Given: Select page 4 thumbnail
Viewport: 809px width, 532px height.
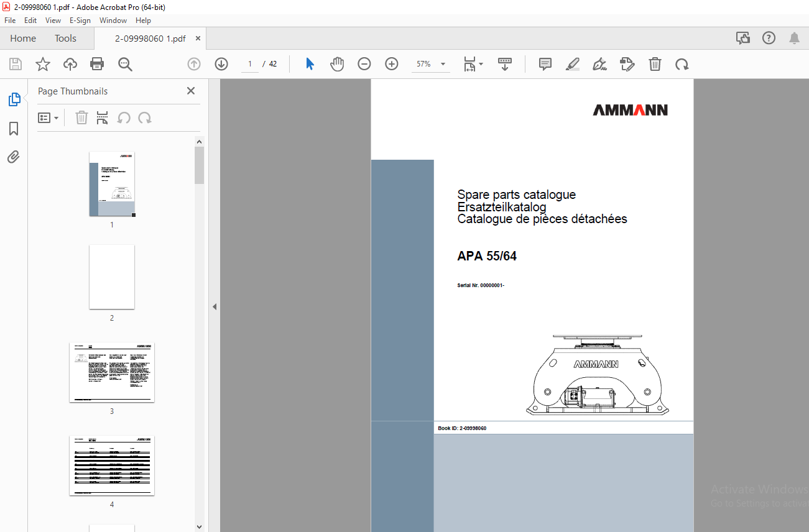Looking at the screenshot, I should click(112, 465).
